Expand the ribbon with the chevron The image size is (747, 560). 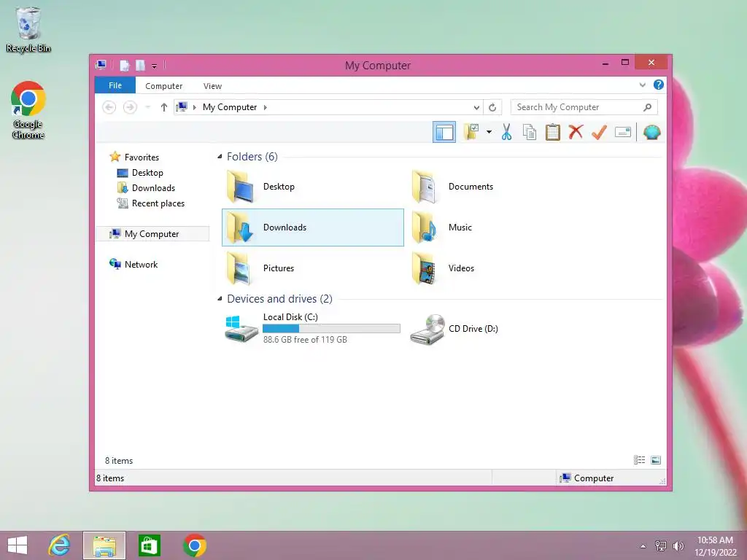pos(642,85)
